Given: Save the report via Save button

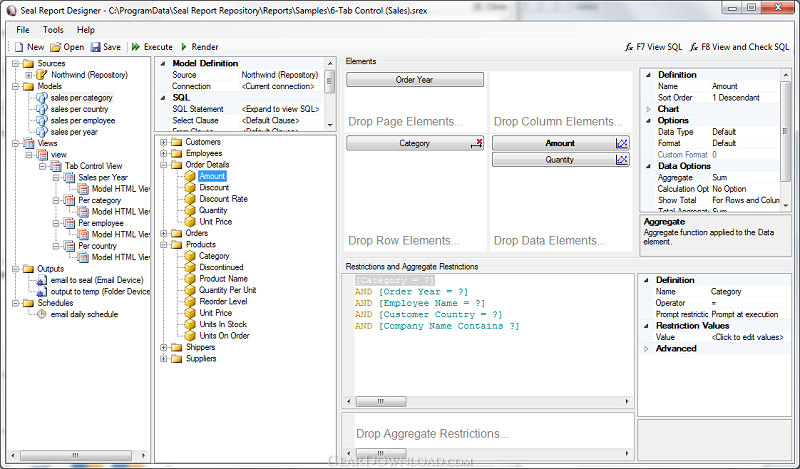Looking at the screenshot, I should click(106, 47).
